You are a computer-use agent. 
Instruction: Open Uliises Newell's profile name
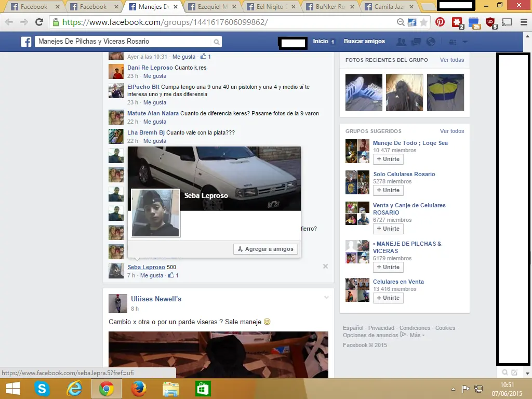point(156,299)
